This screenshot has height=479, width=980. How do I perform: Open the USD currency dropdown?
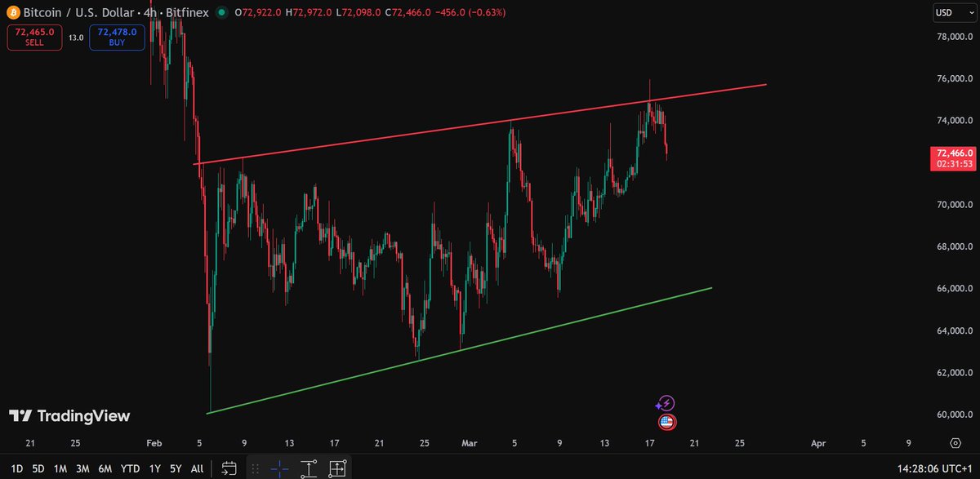[955, 12]
